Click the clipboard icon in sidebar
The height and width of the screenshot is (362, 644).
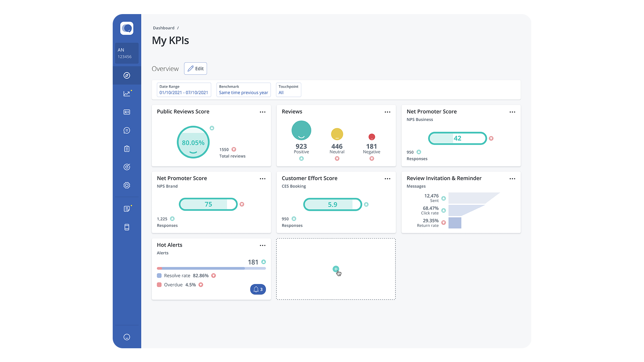coord(127,149)
